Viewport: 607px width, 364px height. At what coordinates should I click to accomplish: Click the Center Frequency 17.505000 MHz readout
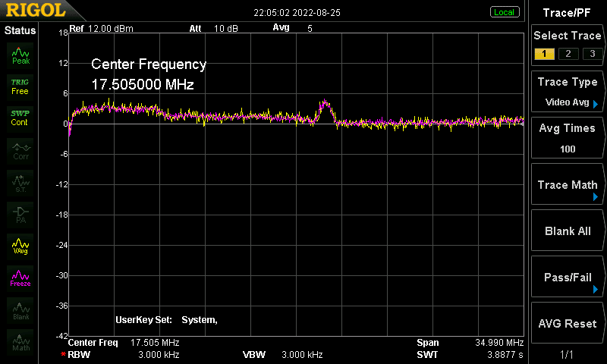pyautogui.click(x=149, y=74)
